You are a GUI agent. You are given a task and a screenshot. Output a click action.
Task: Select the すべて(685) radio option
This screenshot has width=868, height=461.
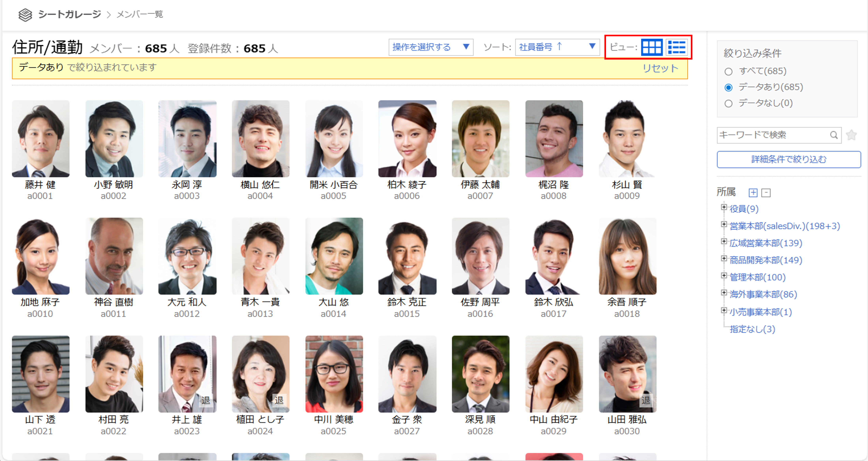click(729, 71)
